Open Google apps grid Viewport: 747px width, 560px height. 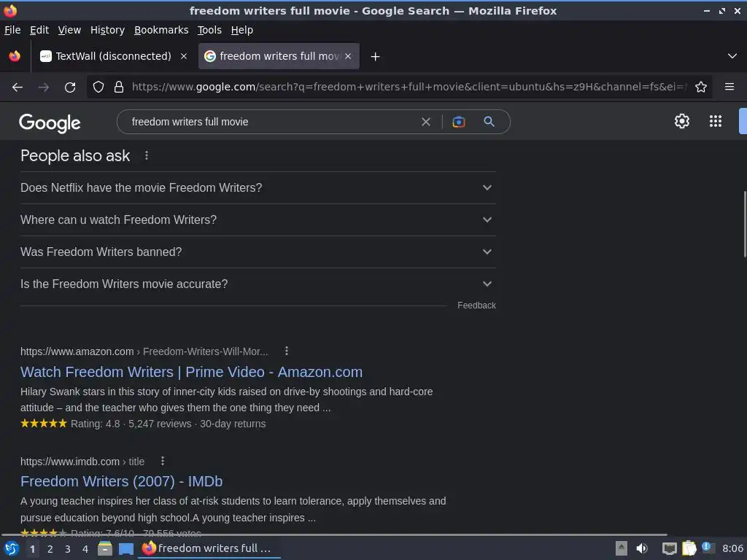pyautogui.click(x=715, y=121)
